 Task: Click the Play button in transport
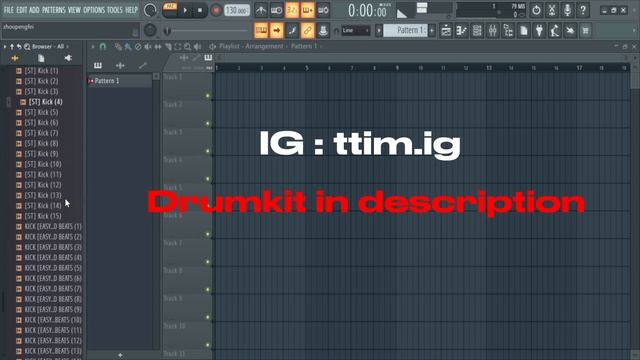(x=185, y=10)
